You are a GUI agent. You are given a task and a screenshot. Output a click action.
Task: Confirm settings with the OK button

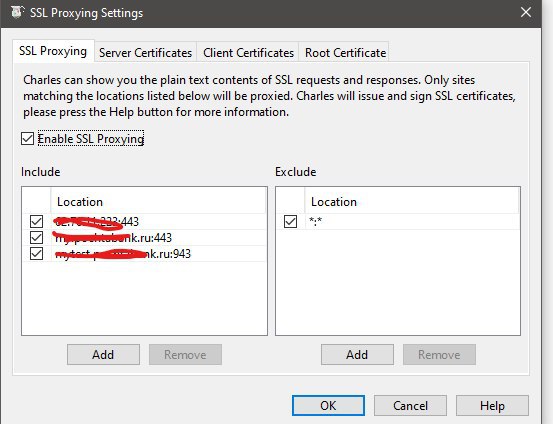click(x=328, y=405)
